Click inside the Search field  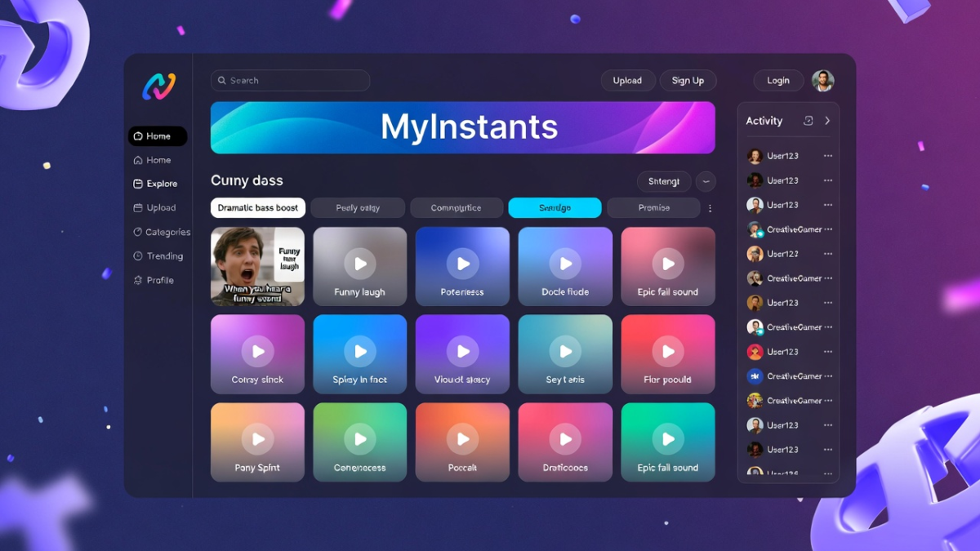(290, 80)
